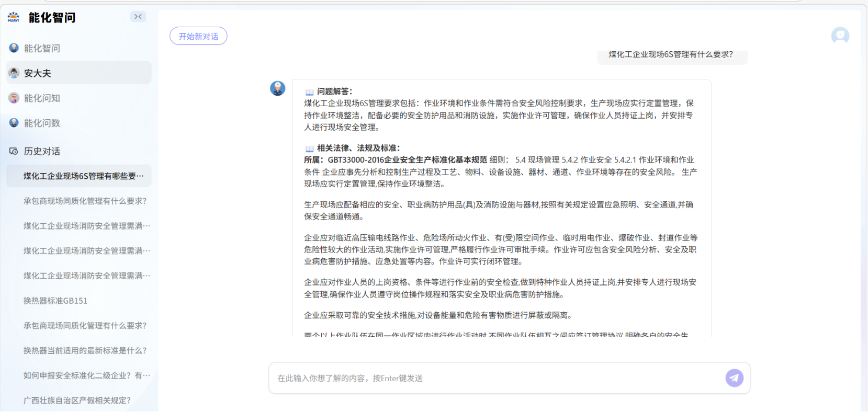Select 能化问知 menu item

point(42,98)
